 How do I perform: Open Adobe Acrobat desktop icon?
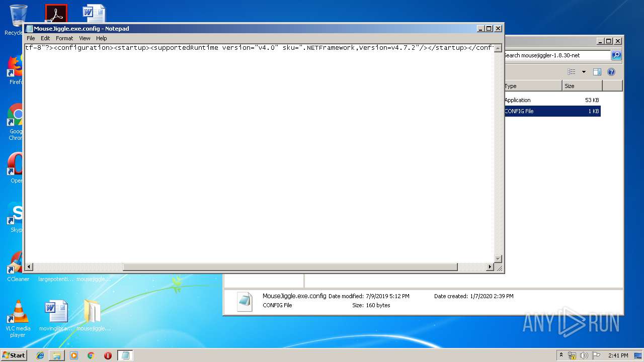pos(56,14)
